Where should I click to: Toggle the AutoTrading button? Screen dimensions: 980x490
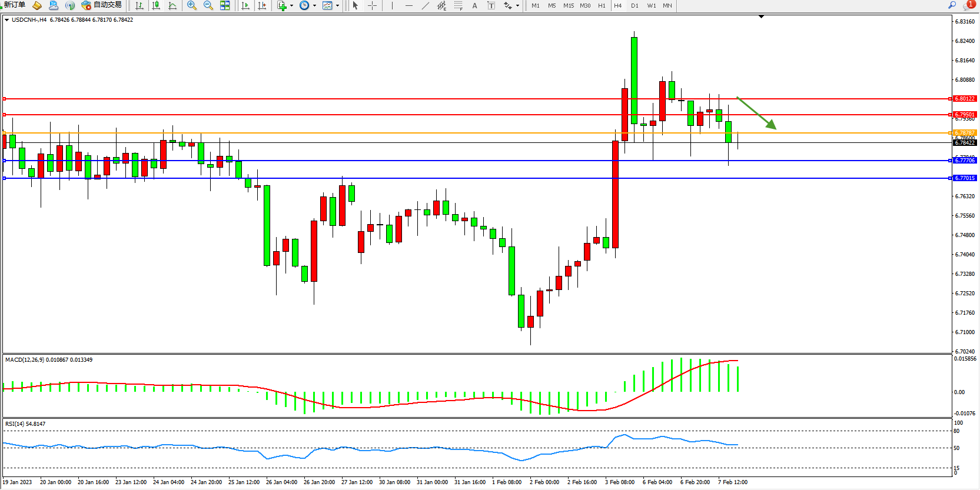pyautogui.click(x=101, y=5)
